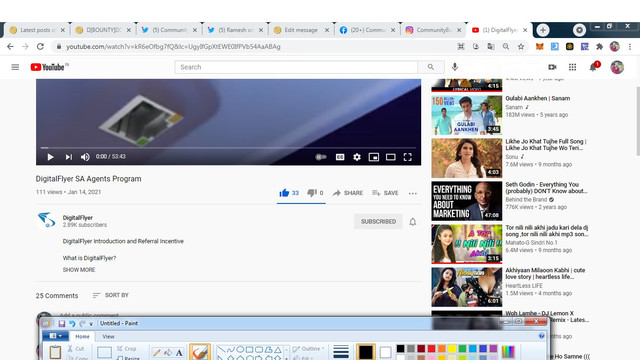Open Chrome three-dot menu
This screenshot has width=640, height=360.
pyautogui.click(x=630, y=47)
